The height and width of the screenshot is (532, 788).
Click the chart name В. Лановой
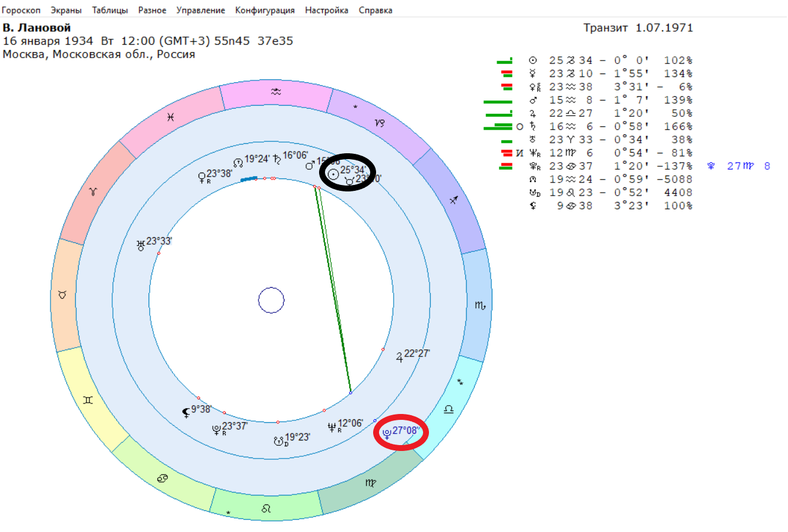[x=36, y=28]
